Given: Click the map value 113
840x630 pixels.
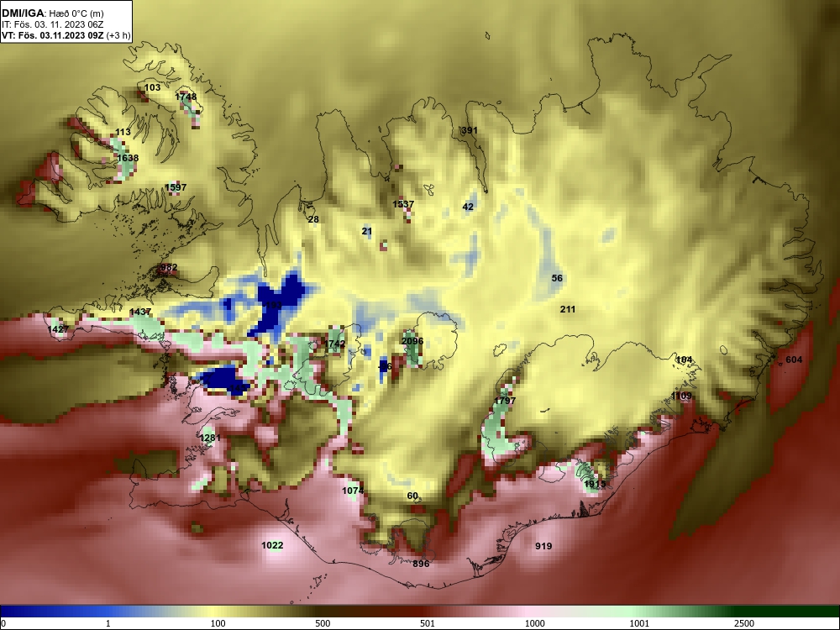Looking at the screenshot, I should pyautogui.click(x=123, y=132).
